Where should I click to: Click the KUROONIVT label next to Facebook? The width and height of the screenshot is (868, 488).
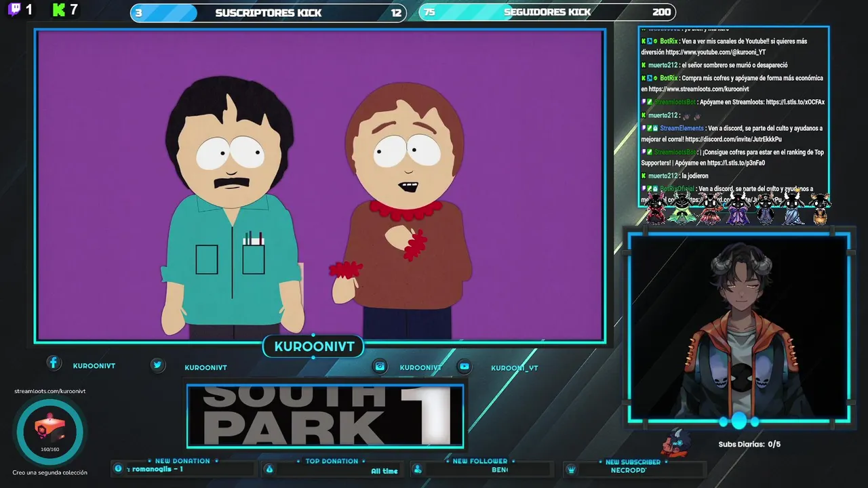pyautogui.click(x=94, y=366)
